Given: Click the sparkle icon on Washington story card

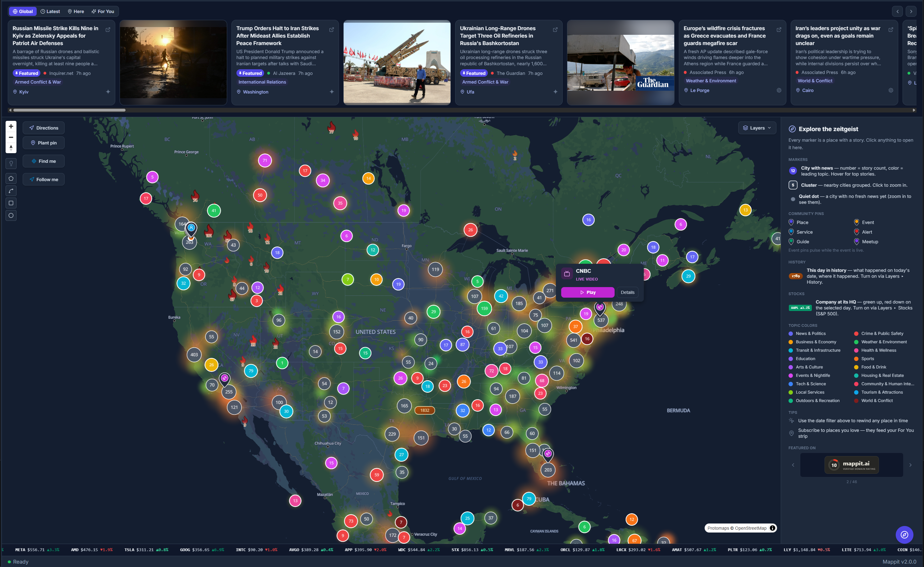Looking at the screenshot, I should 332,92.
